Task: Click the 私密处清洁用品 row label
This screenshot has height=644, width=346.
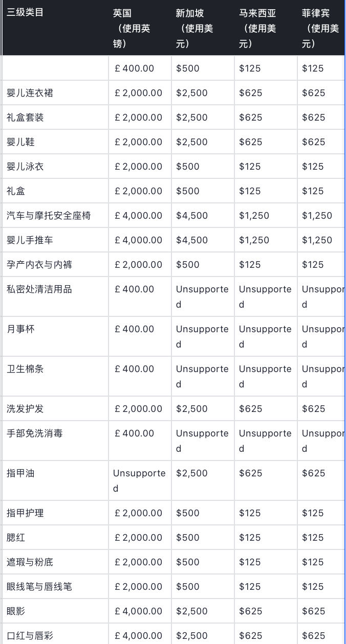Action: click(x=39, y=289)
